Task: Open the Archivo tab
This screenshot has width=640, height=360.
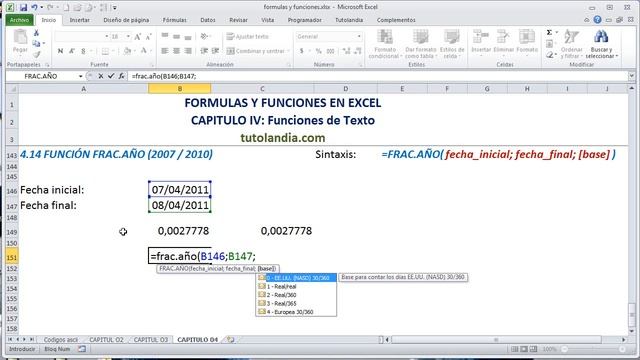Action: [x=19, y=20]
